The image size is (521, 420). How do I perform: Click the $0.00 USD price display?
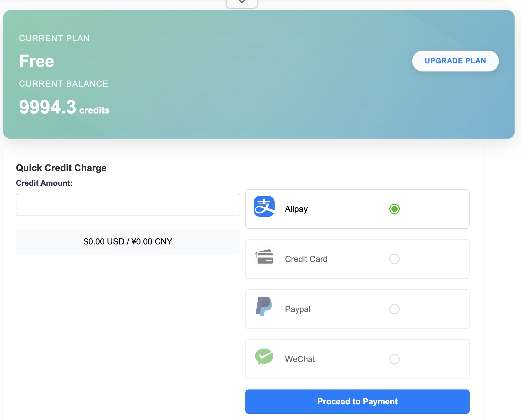pos(128,241)
